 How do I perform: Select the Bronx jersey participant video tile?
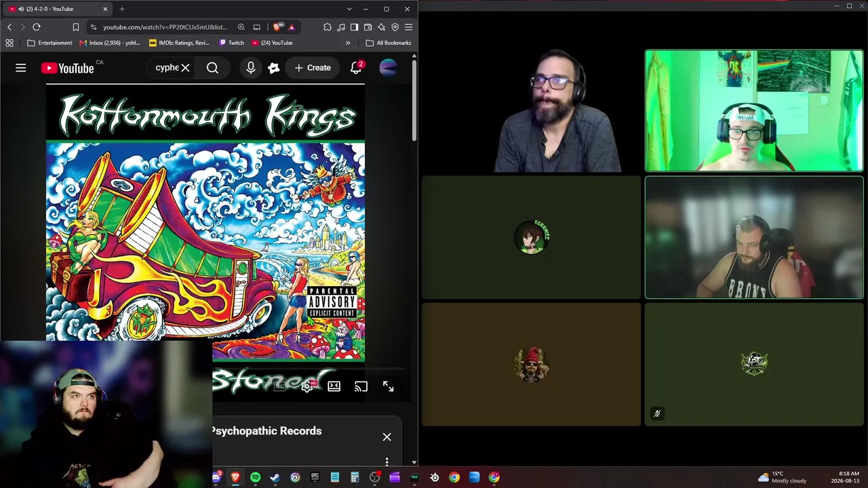pyautogui.click(x=754, y=238)
